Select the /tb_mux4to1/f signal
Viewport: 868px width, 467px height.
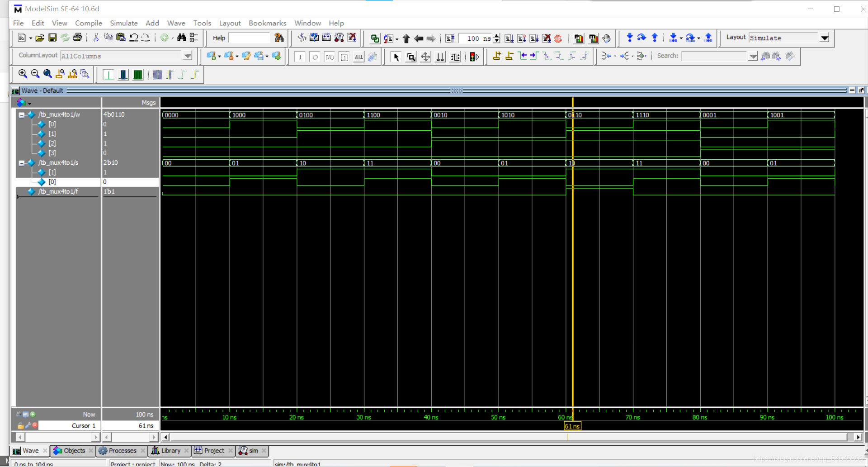coord(58,191)
